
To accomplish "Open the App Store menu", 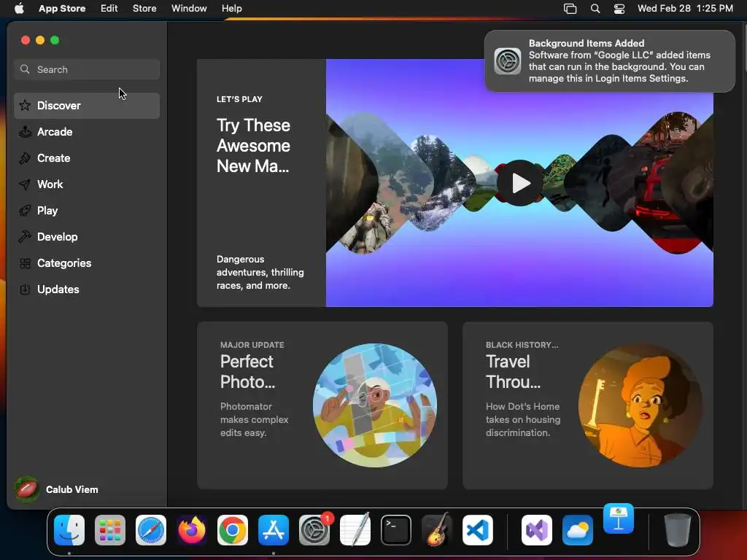I will click(x=62, y=9).
